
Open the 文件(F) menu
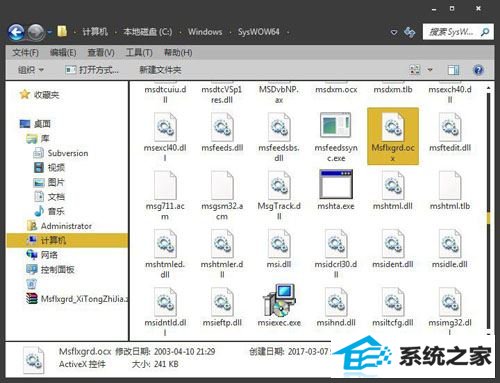point(25,53)
